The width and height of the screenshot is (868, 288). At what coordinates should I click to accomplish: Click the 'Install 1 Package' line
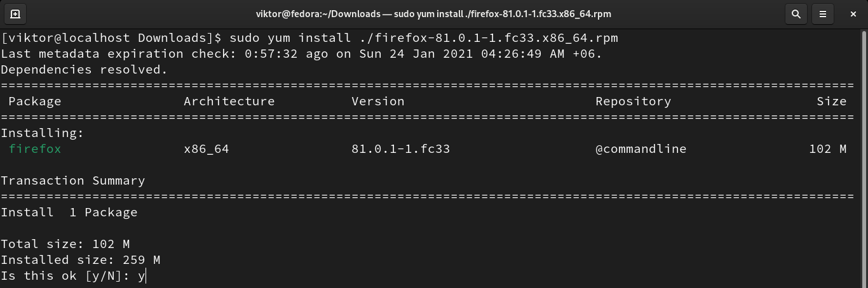pos(69,213)
